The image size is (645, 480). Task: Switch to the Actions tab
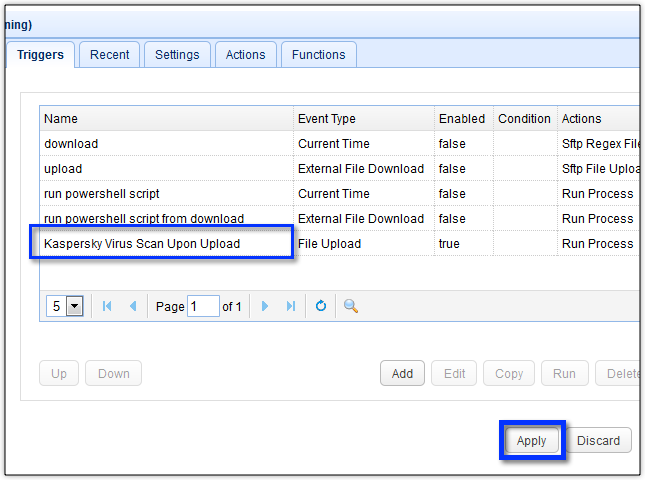245,55
